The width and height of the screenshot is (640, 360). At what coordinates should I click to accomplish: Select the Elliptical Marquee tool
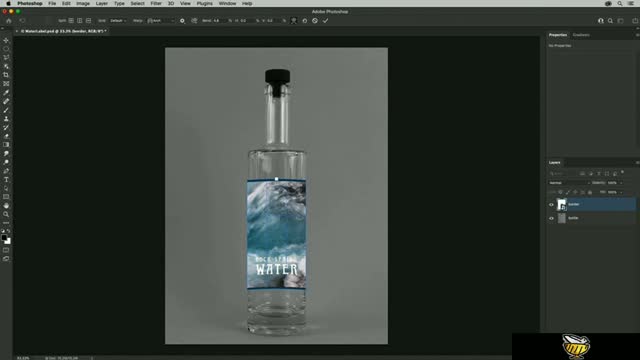[6, 49]
